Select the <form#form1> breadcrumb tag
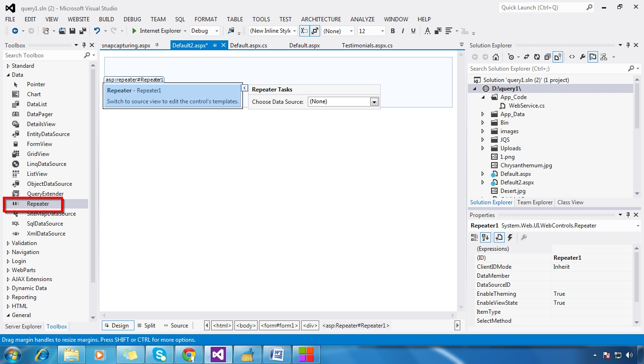This screenshot has width=644, height=364. (279, 326)
